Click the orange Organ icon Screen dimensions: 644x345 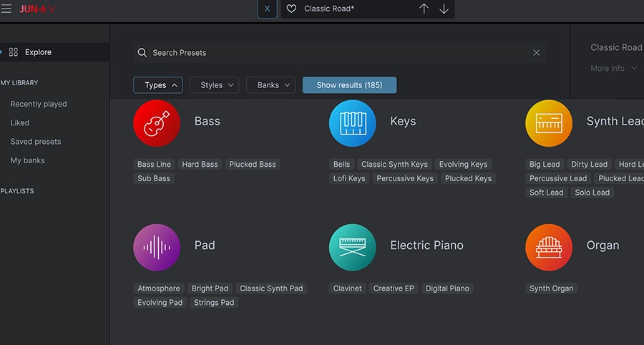click(549, 247)
